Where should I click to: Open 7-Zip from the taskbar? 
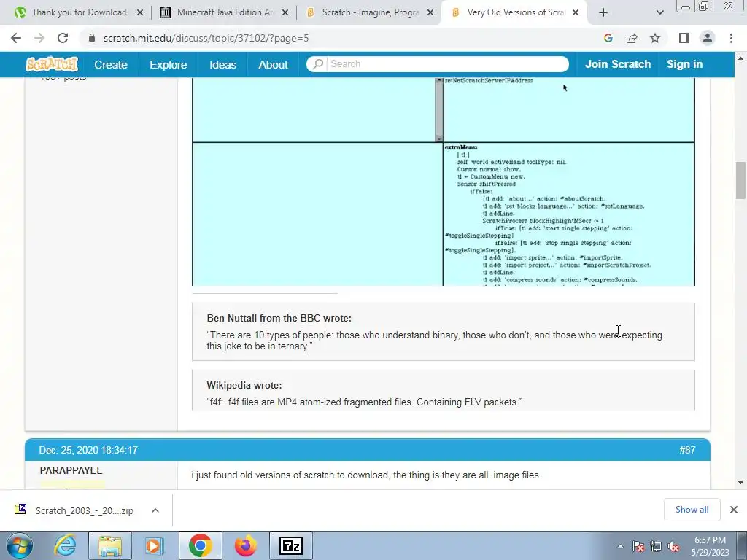point(290,545)
